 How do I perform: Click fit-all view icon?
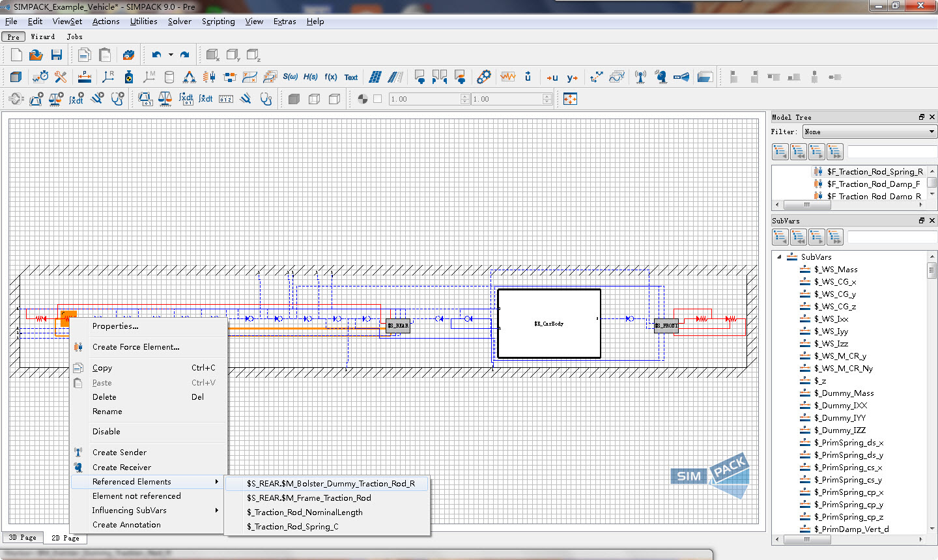(570, 99)
